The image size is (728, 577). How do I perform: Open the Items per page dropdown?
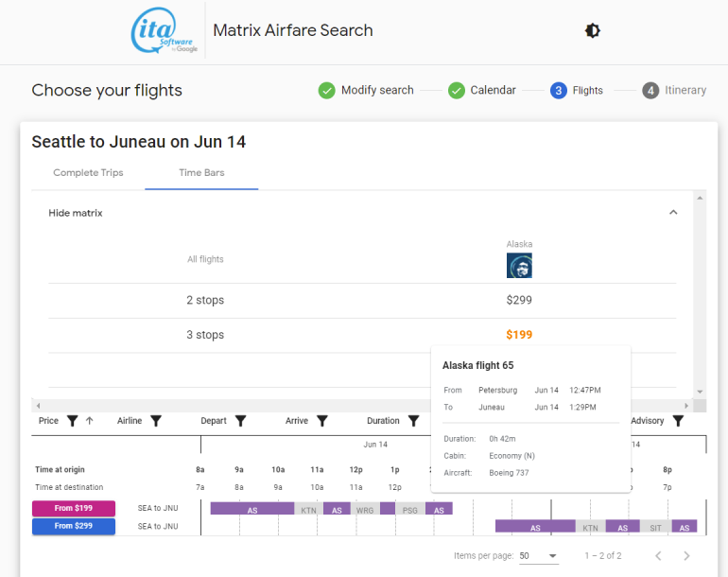pos(538,556)
